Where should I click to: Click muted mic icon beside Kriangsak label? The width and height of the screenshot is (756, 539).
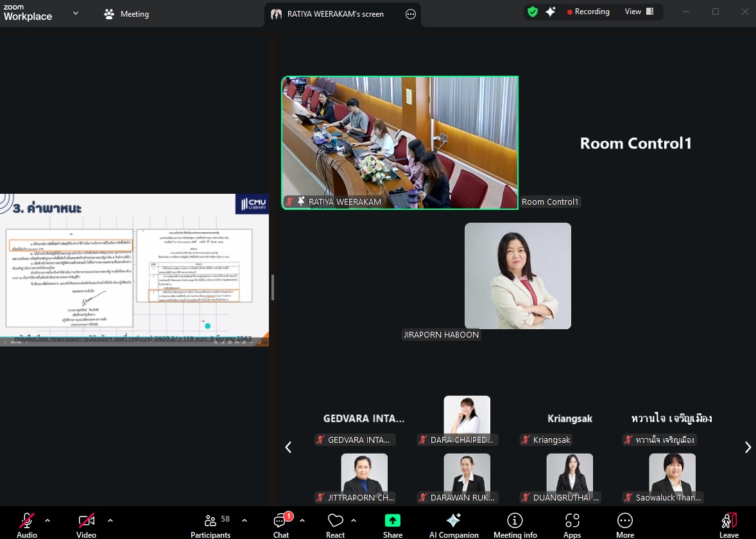[x=526, y=440]
